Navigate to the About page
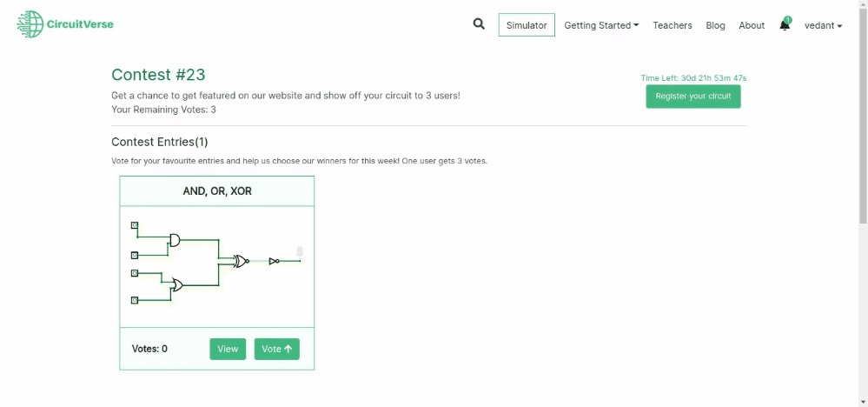Screen dimensions: 868x407 click(x=752, y=25)
